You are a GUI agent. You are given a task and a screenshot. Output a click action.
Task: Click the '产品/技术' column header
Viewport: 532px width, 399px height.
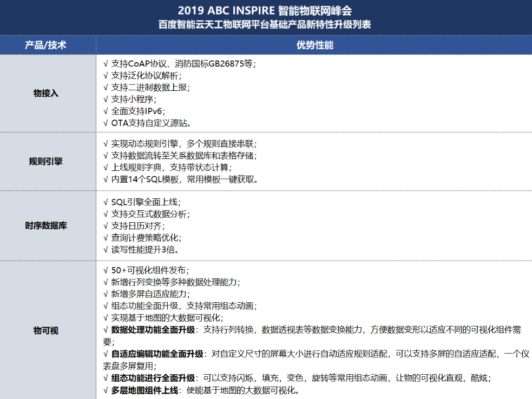point(45,45)
